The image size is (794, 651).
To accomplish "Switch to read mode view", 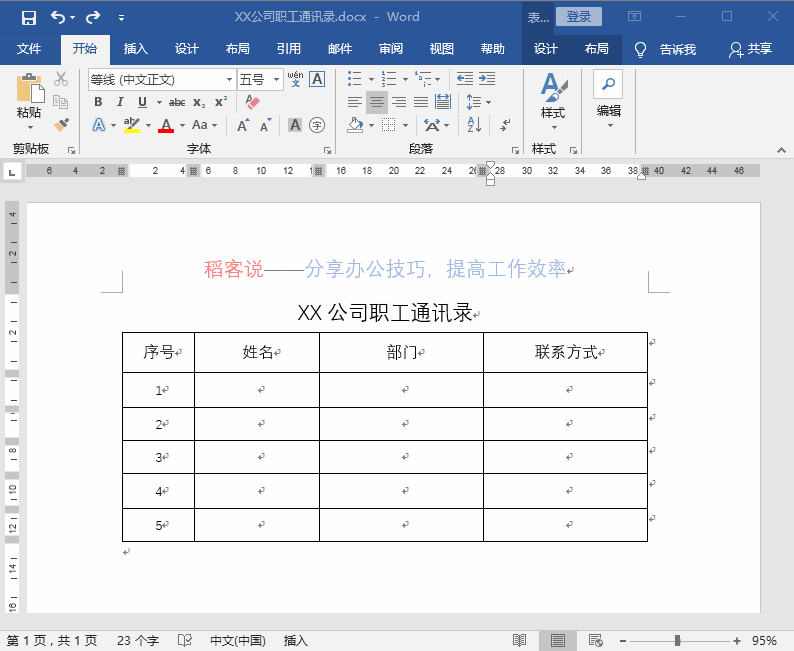I will [520, 641].
